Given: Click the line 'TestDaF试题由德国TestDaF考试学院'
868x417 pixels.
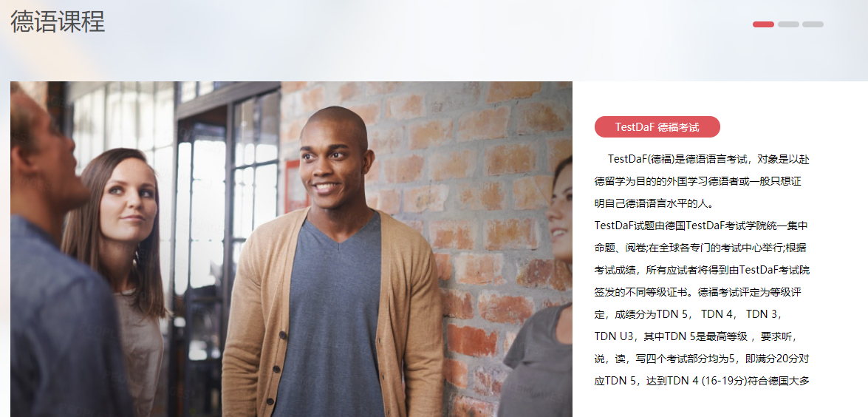Looking at the screenshot, I should [701, 226].
